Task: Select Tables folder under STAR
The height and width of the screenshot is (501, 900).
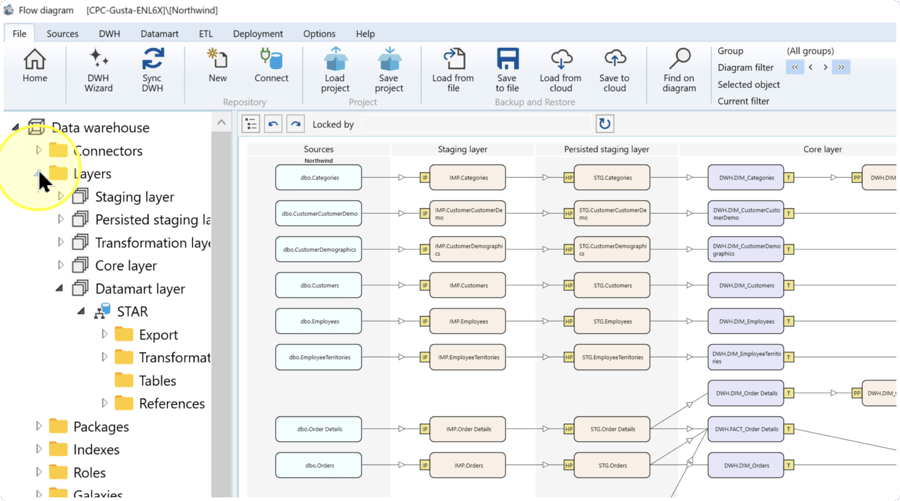Action: click(146, 380)
